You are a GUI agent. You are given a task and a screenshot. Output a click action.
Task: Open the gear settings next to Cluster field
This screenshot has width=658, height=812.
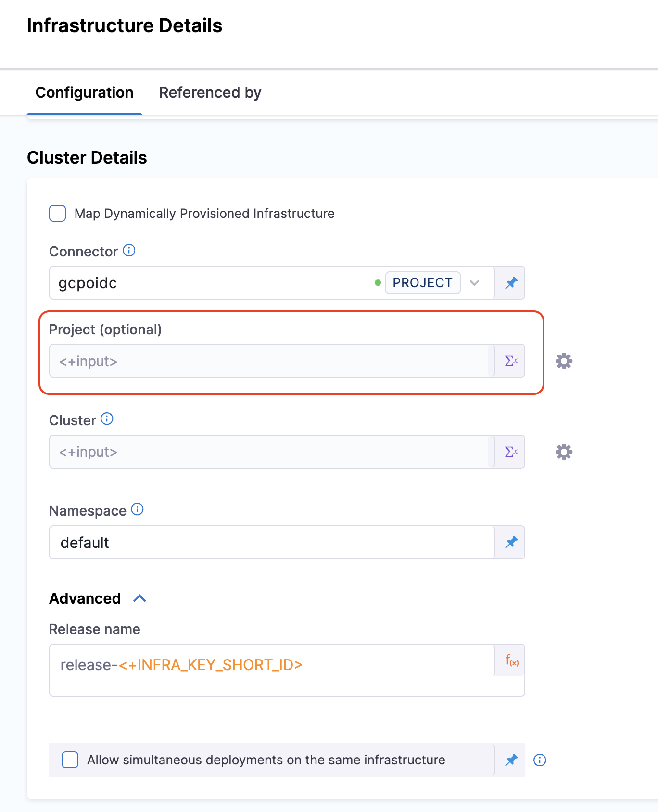tap(564, 452)
